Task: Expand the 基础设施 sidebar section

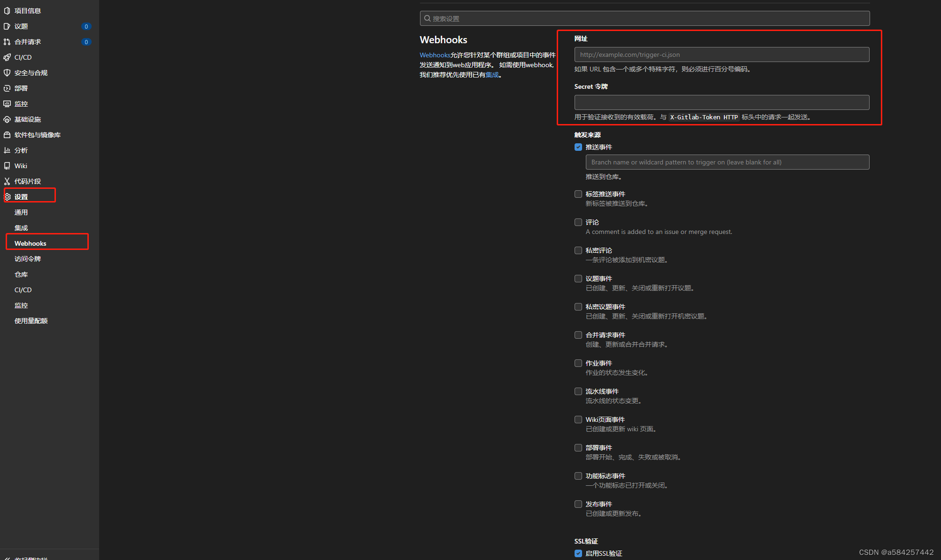Action: click(28, 119)
